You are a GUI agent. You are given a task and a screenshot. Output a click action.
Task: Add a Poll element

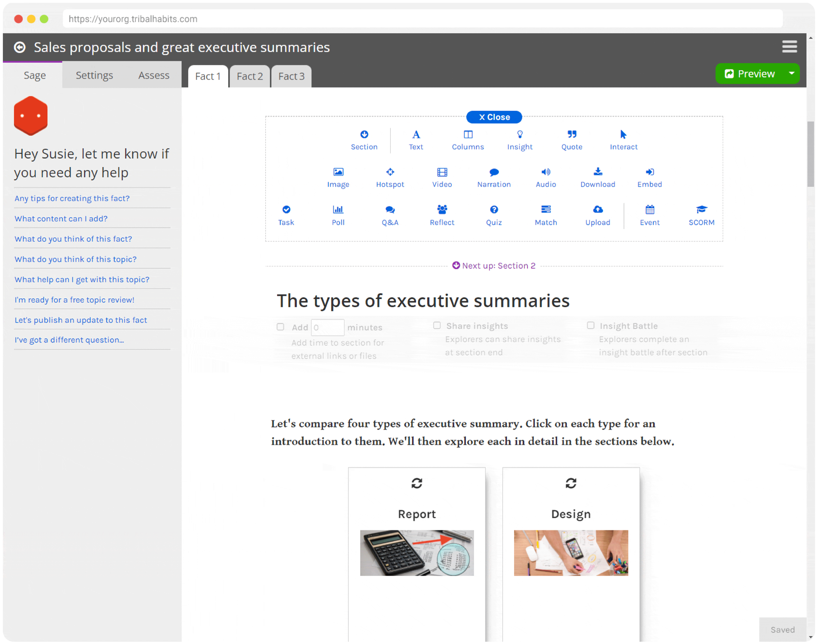coord(338,215)
